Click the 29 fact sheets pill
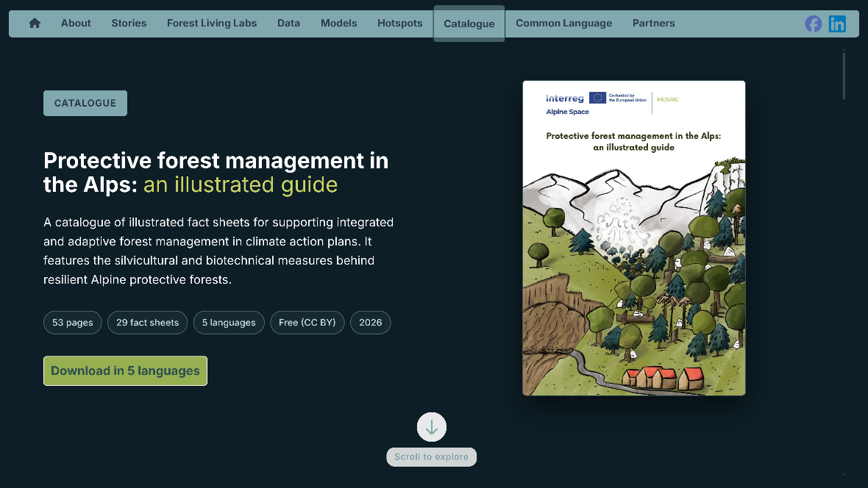The width and height of the screenshot is (868, 488). point(147,323)
